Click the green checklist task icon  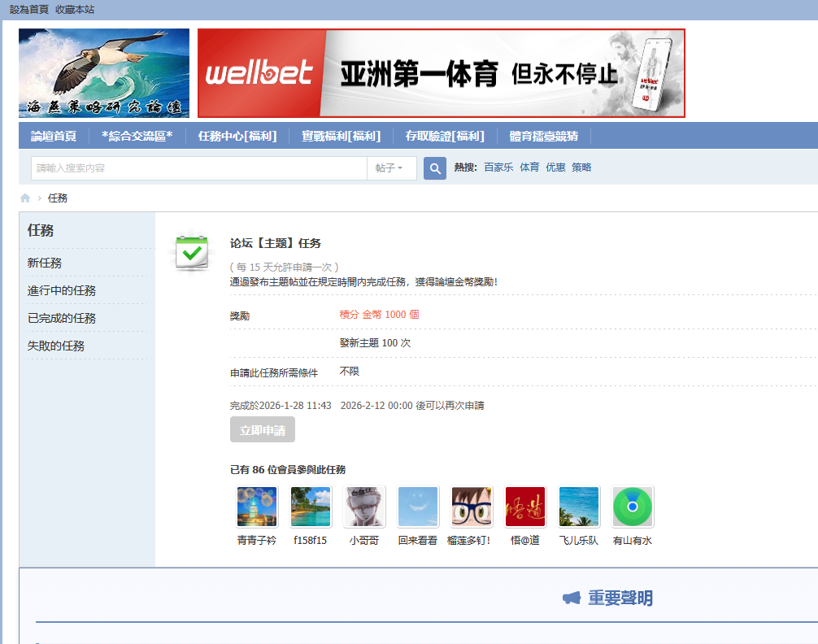coord(192,254)
